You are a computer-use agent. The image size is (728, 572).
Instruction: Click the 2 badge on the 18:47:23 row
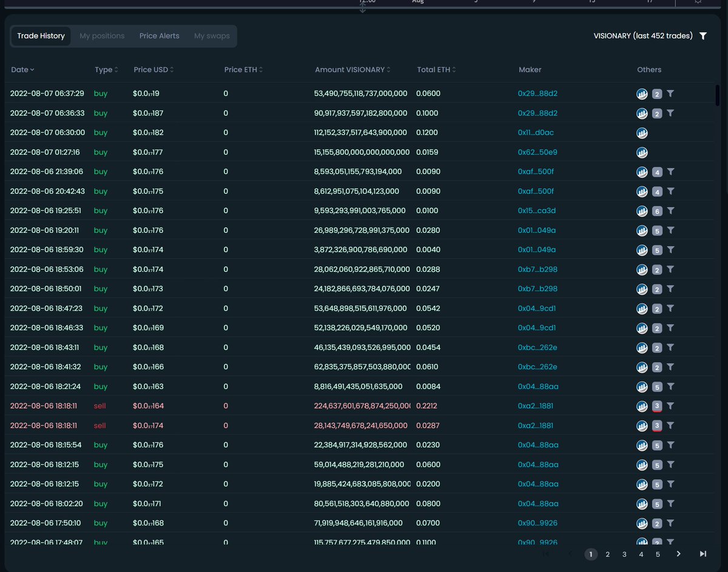pos(657,309)
